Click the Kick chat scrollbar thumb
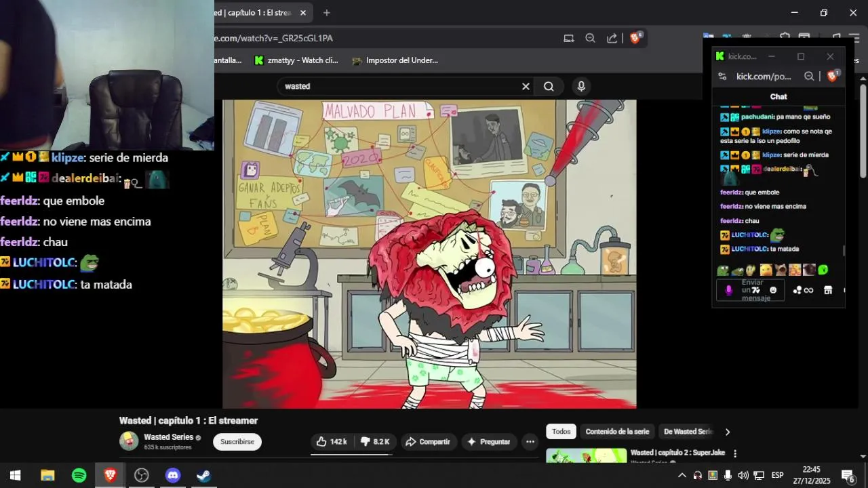This screenshot has height=488, width=868. pos(844,251)
